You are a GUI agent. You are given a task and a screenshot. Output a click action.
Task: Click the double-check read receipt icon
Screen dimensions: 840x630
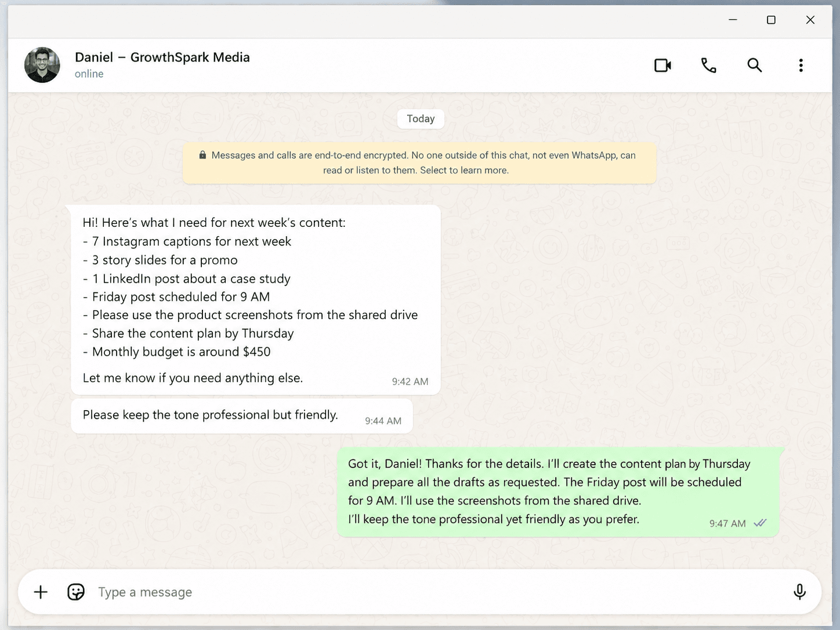tap(760, 523)
